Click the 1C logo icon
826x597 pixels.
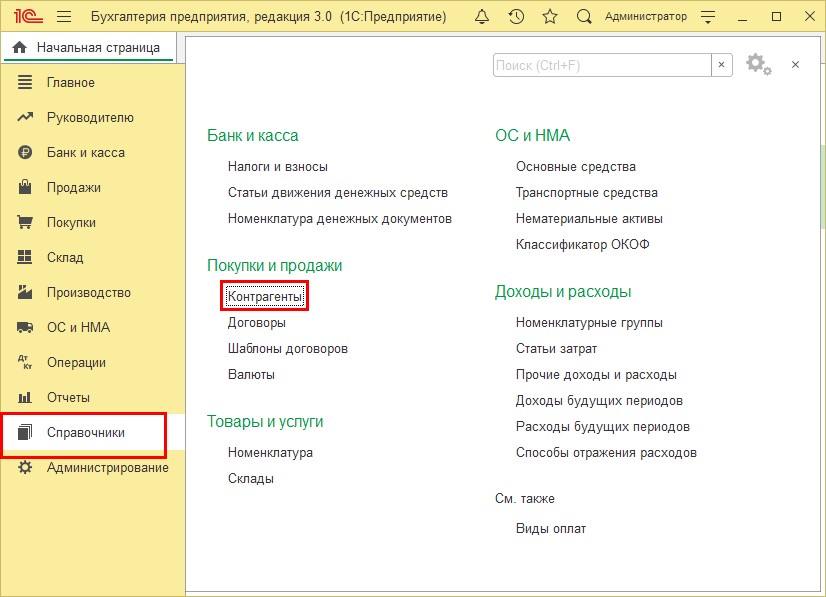(25, 17)
